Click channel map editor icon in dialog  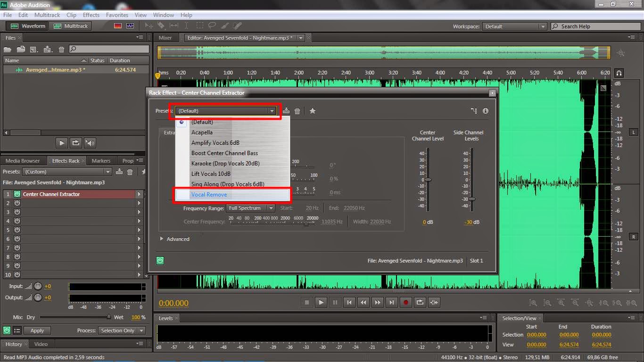(474, 111)
